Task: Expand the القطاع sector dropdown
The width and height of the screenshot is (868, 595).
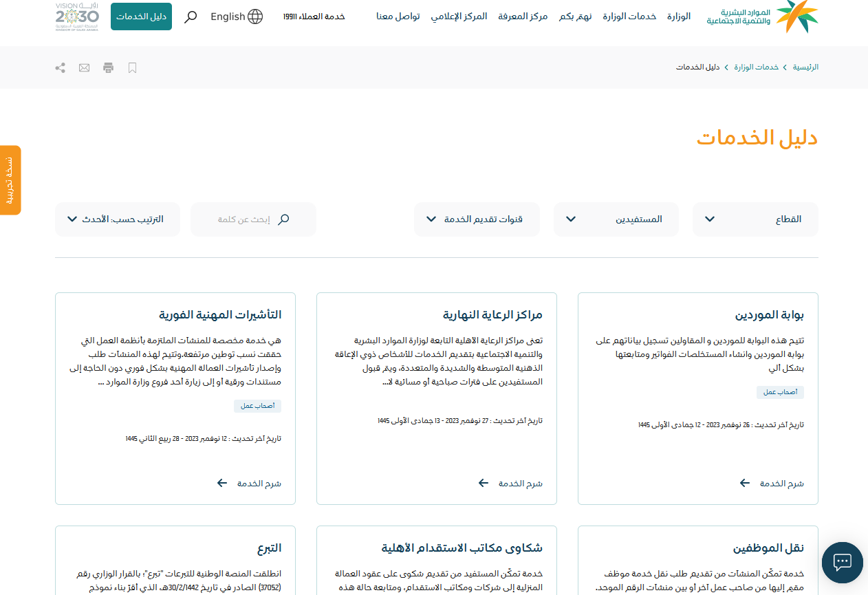Action: tap(755, 219)
